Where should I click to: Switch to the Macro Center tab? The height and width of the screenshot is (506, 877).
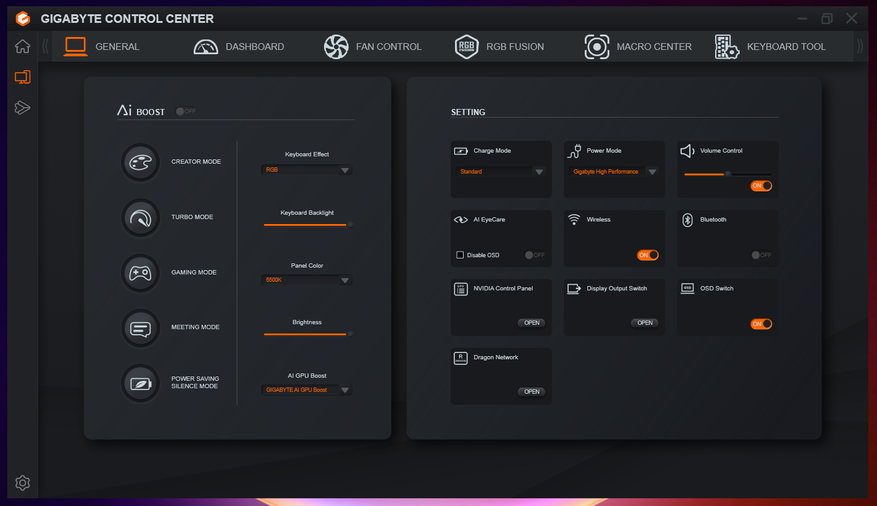pos(654,47)
